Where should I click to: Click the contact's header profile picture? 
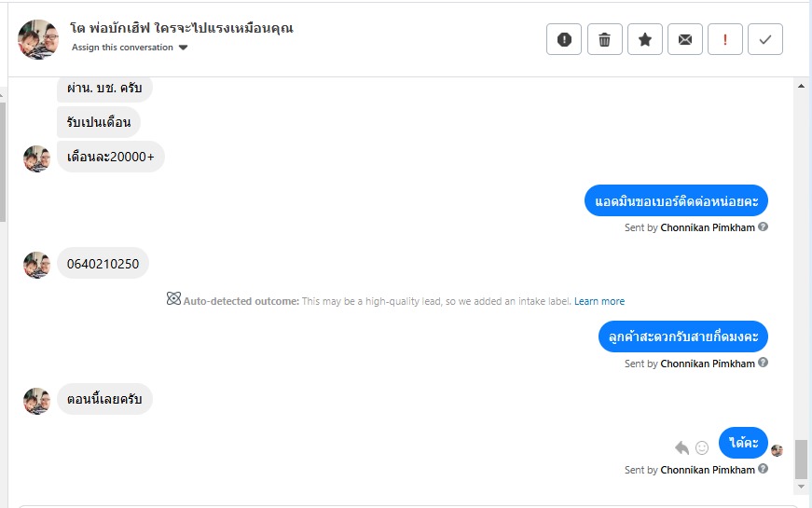(x=38, y=39)
